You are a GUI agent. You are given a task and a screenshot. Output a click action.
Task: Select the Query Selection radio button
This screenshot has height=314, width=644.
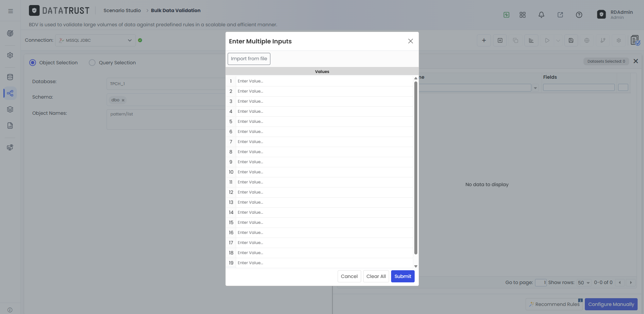92,63
